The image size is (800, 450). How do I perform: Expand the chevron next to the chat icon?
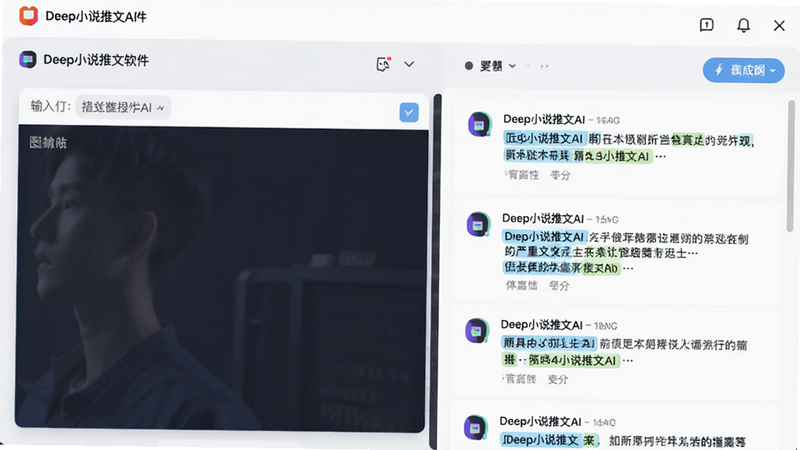coord(409,64)
